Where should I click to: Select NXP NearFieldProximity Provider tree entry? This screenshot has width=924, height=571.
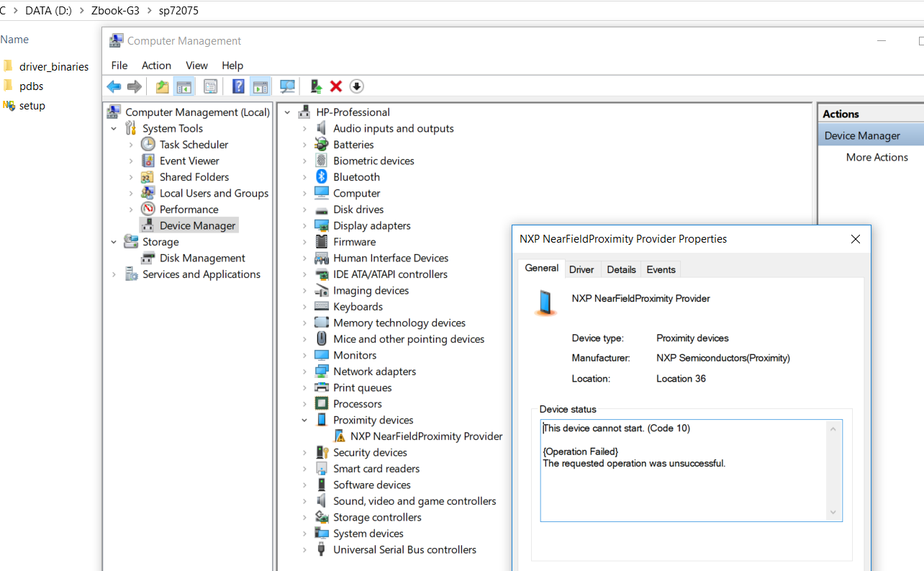[426, 436]
